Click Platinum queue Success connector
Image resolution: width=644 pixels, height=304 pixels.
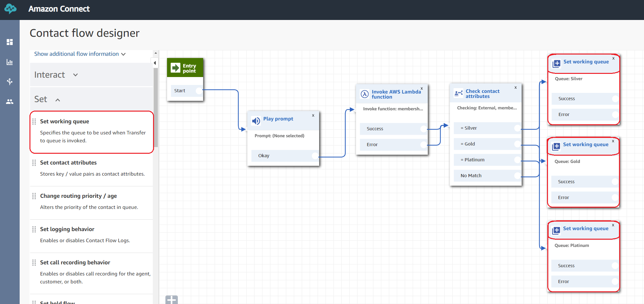(x=615, y=266)
